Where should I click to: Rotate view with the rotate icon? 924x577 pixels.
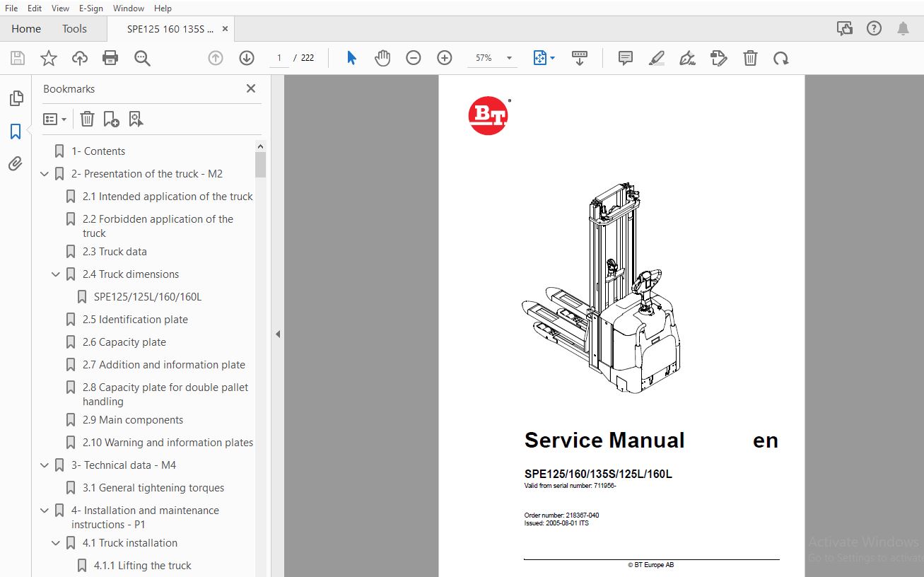tap(781, 58)
